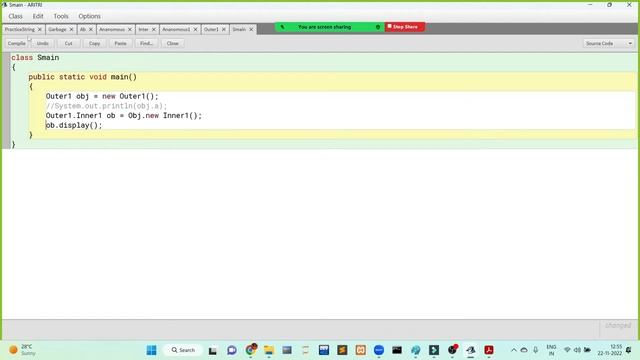Open XAMPP from taskbar
640x360 pixels.
(x=360, y=350)
